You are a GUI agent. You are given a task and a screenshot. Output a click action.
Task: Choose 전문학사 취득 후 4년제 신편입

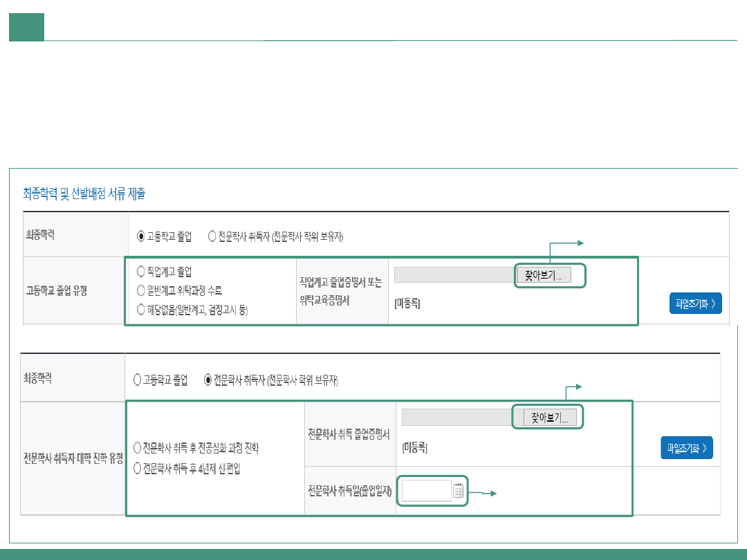pos(137,468)
